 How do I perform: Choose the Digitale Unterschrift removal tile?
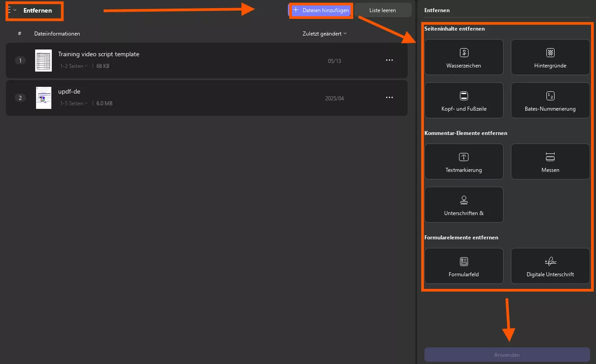(x=550, y=266)
